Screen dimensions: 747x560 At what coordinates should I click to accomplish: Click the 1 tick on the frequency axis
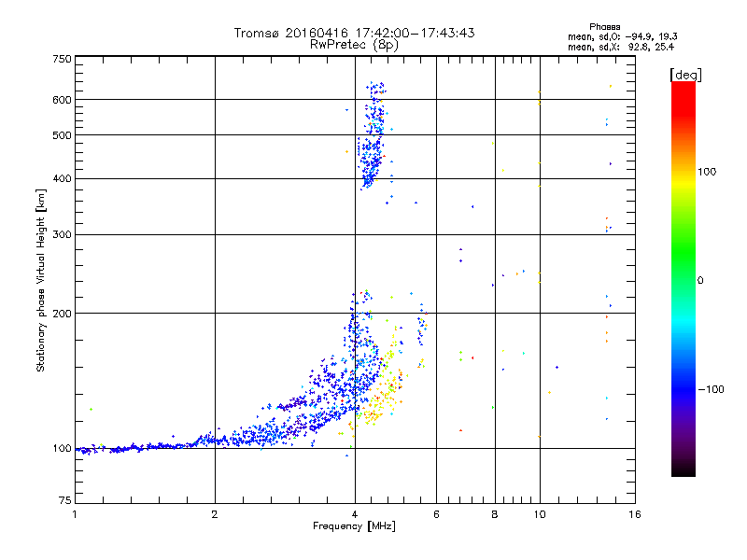[x=75, y=514]
